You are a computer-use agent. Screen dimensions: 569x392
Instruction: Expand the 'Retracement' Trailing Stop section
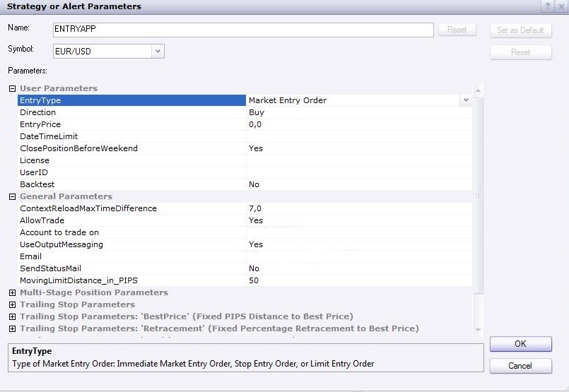(12, 328)
